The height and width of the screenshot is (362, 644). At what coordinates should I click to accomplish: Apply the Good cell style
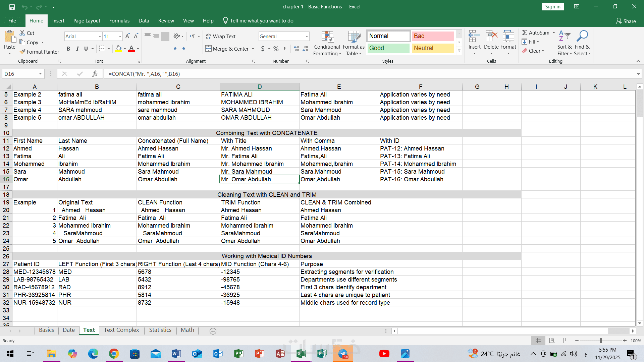388,48
